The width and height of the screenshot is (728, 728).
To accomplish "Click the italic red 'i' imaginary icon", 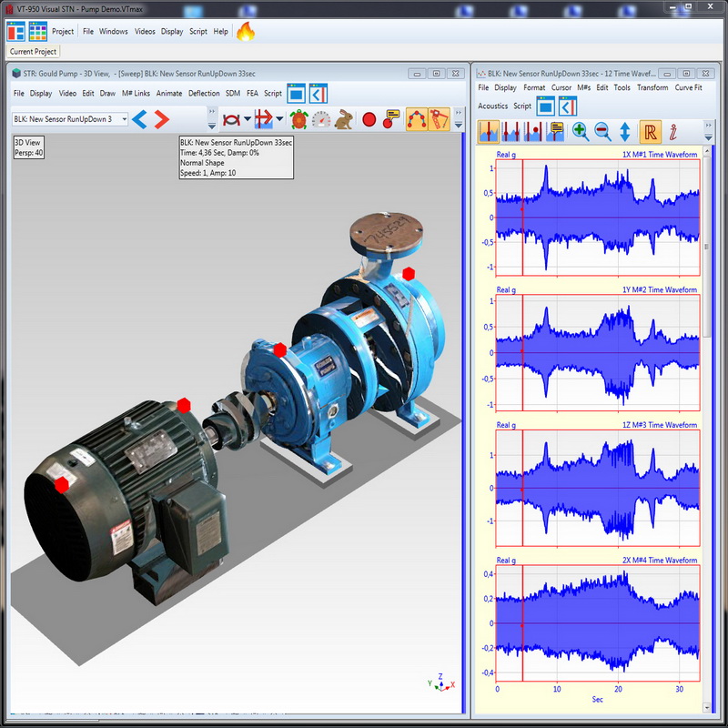I will (x=673, y=131).
